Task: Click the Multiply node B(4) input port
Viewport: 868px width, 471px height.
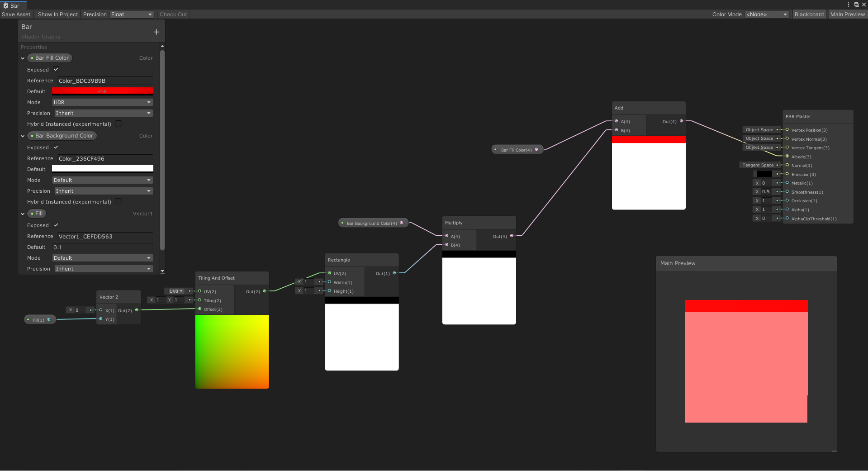Action: pos(447,245)
